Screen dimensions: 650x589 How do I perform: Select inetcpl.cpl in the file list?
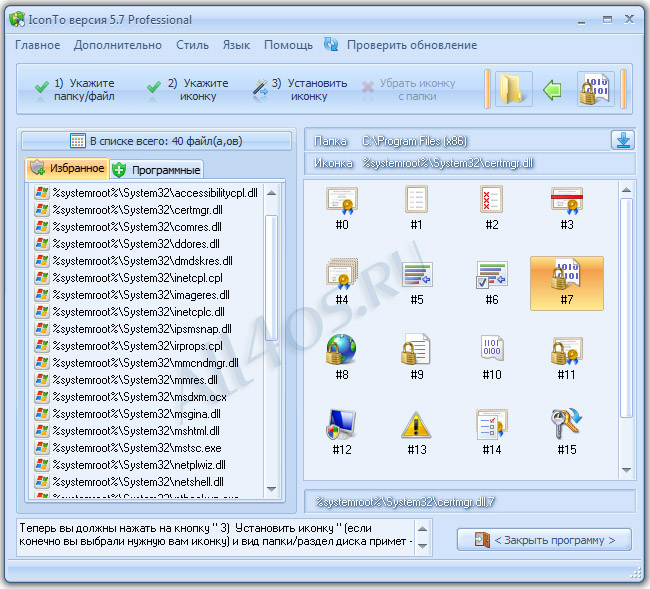(129, 278)
